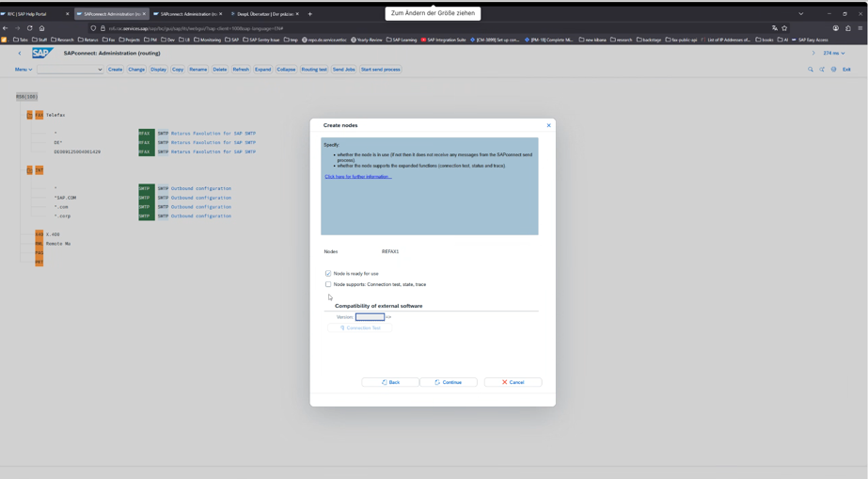This screenshot has width=868, height=479.
Task: Switch to RFC SAP Help Portal tab
Action: (33, 14)
